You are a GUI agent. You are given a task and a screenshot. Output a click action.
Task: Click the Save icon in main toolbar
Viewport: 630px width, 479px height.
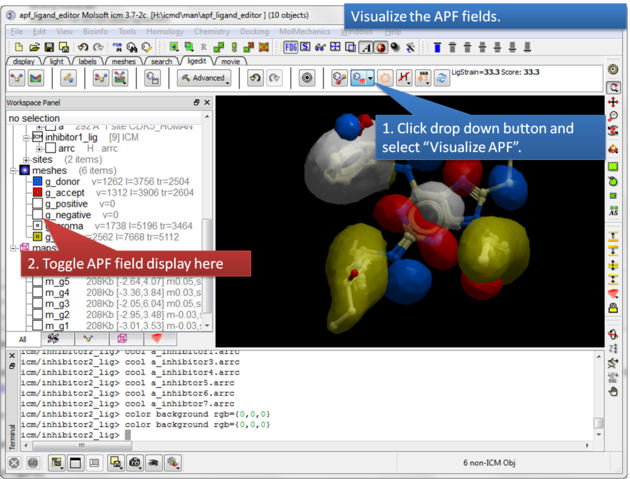48,47
